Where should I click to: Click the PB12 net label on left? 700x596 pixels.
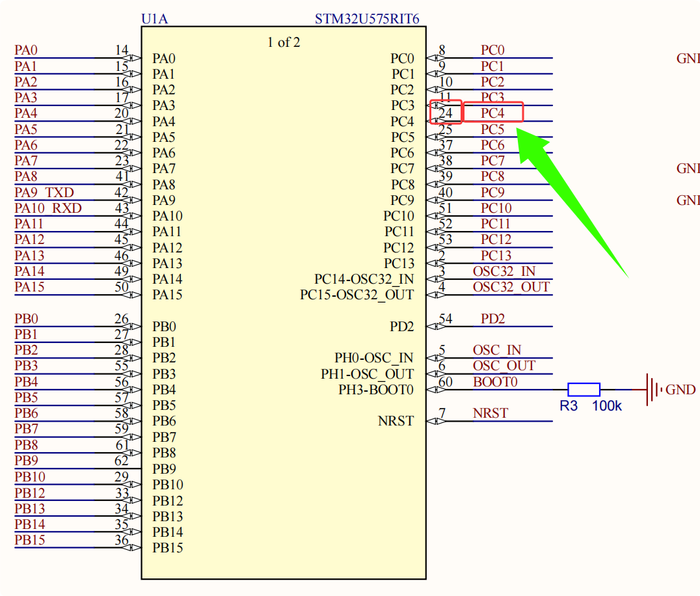30,493
